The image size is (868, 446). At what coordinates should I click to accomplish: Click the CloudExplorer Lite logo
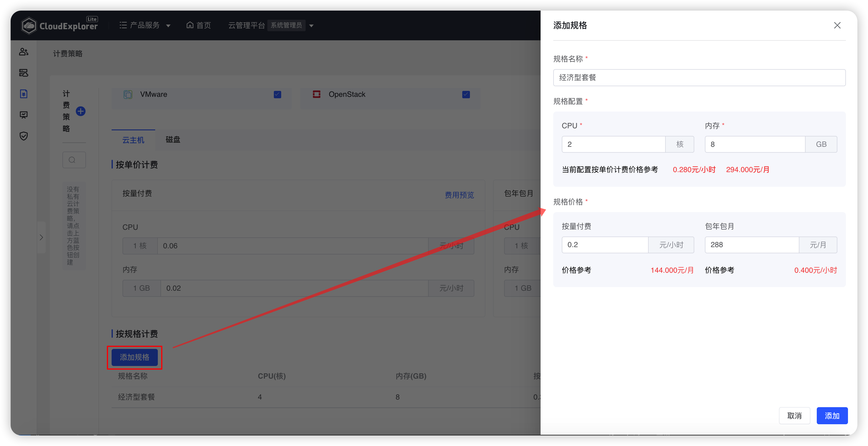coord(59,25)
